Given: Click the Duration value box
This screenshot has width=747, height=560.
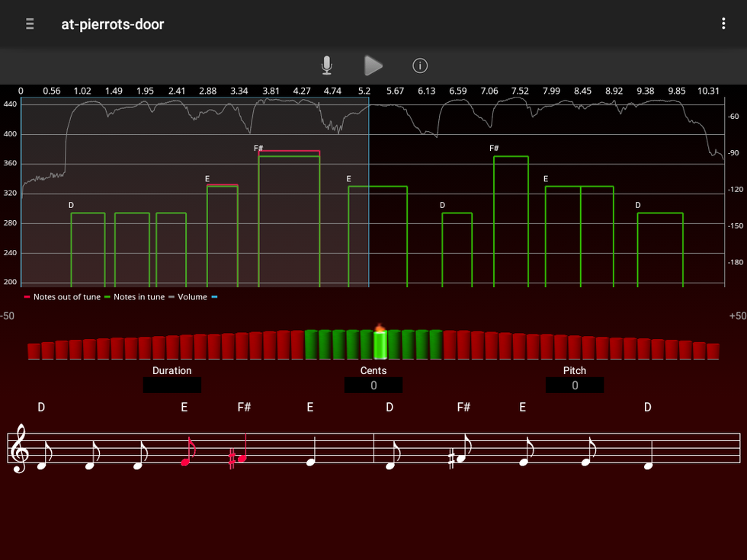Looking at the screenshot, I should pos(172,386).
